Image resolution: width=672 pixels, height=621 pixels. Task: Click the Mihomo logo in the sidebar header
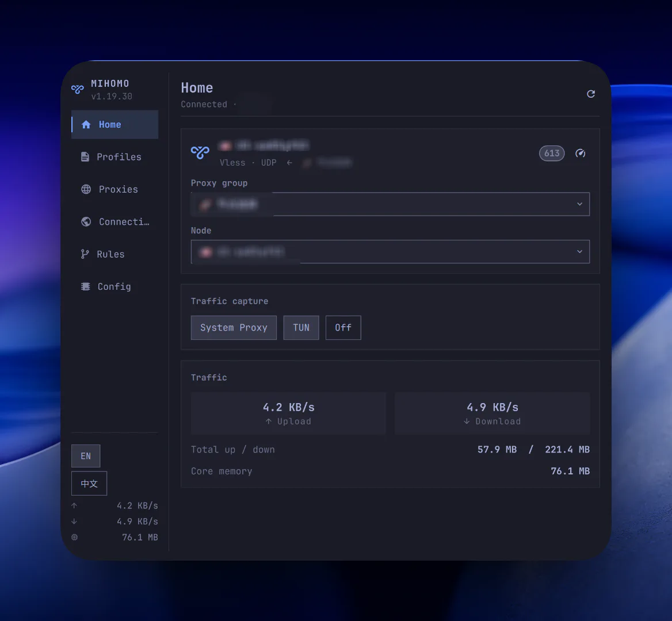pos(78,89)
